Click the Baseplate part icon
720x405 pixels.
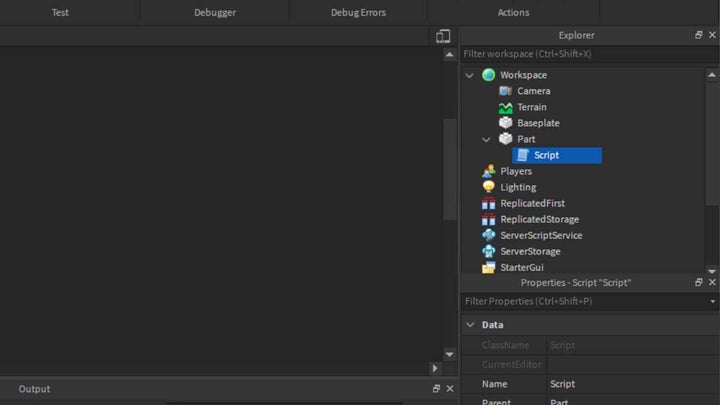(x=505, y=123)
